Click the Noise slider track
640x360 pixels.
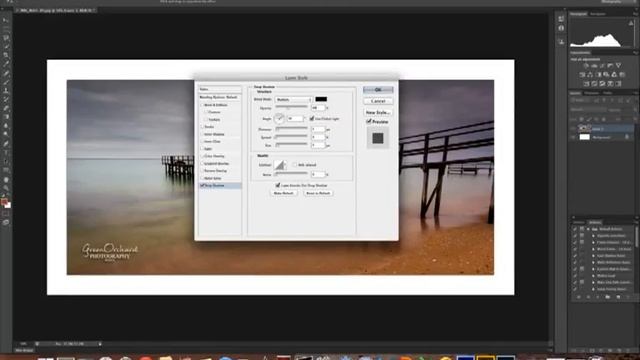(x=291, y=174)
